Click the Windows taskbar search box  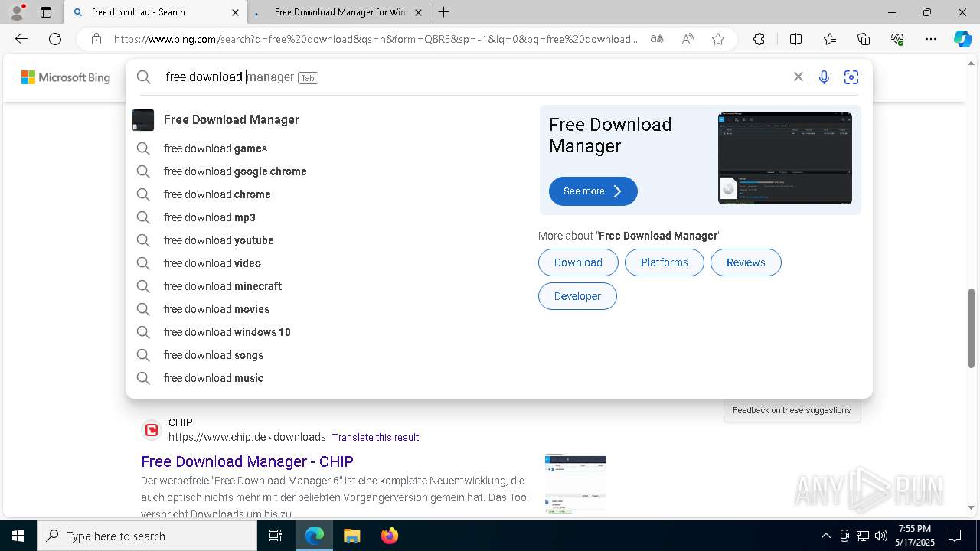pyautogui.click(x=147, y=536)
